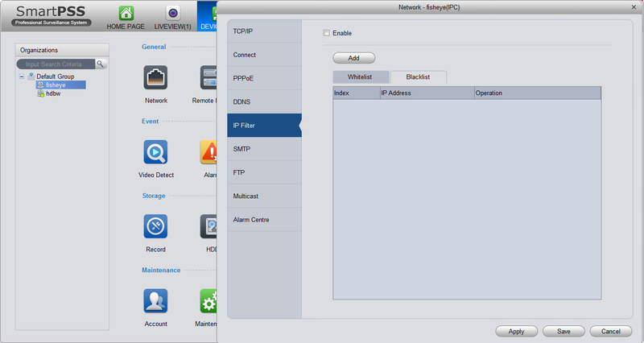The height and width of the screenshot is (343, 644).
Task: Select the fisheye device in tree
Action: tap(61, 85)
